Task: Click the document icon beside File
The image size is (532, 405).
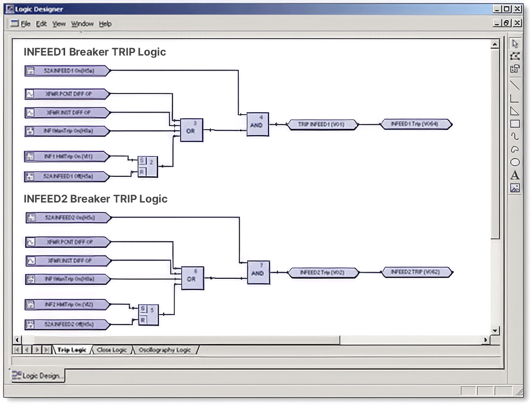Action: (x=15, y=23)
